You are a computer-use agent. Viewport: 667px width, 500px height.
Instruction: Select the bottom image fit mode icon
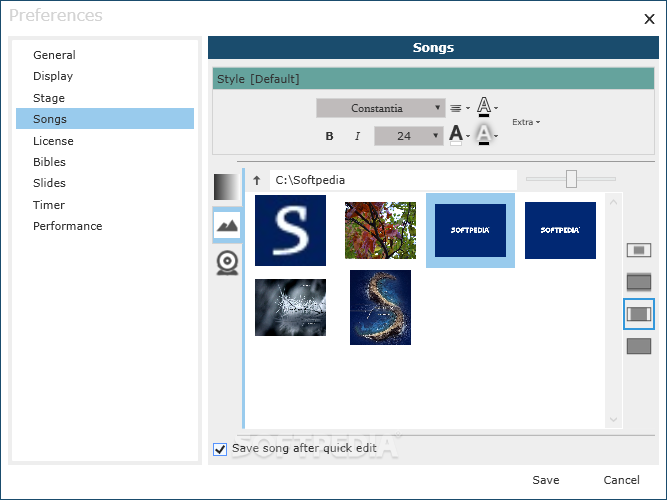639,346
